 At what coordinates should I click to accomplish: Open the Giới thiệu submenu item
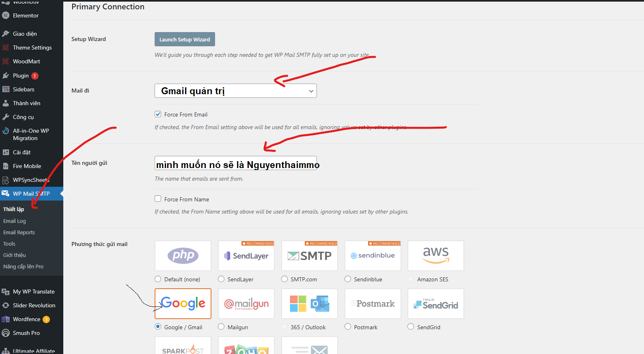[x=15, y=255]
